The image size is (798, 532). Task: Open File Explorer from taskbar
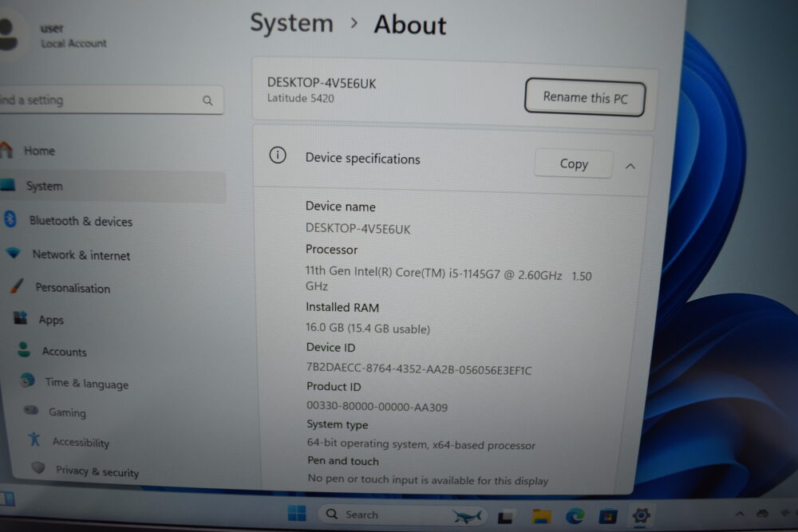point(542,516)
